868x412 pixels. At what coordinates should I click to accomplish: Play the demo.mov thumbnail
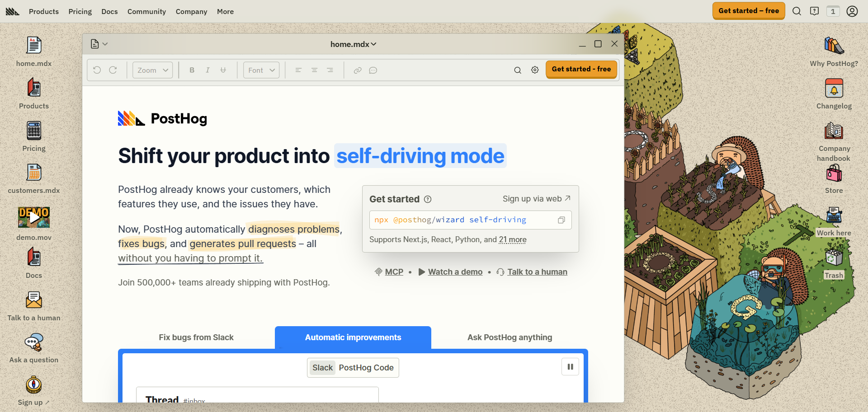(34, 217)
